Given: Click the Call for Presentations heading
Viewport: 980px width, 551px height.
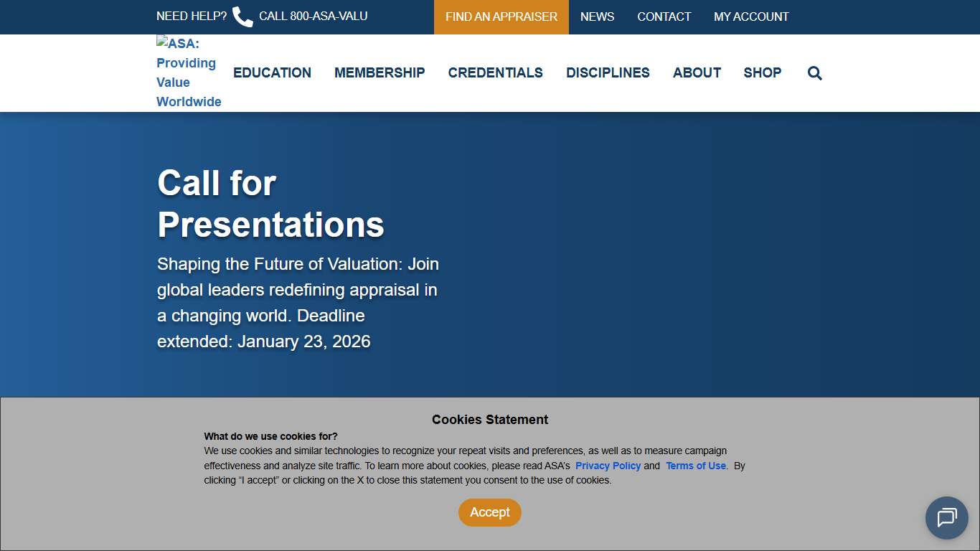Looking at the screenshot, I should pyautogui.click(x=270, y=204).
